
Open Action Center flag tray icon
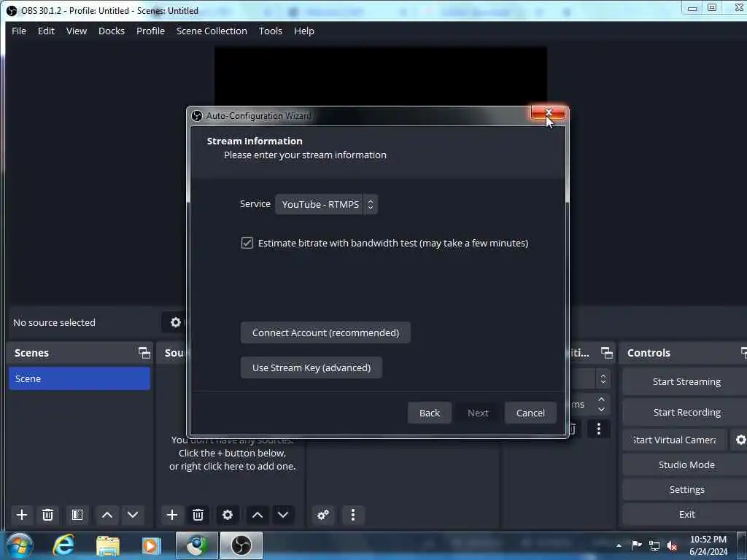click(636, 545)
